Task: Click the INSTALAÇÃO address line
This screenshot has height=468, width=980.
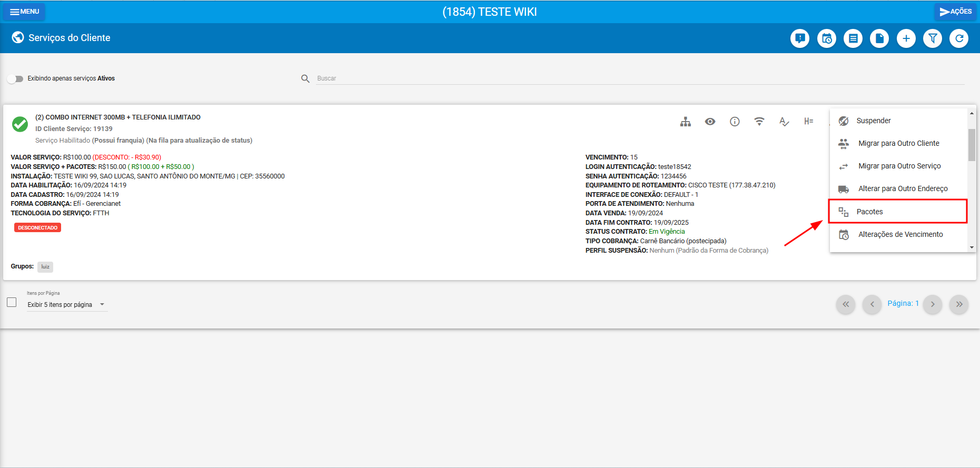Action: (x=147, y=176)
